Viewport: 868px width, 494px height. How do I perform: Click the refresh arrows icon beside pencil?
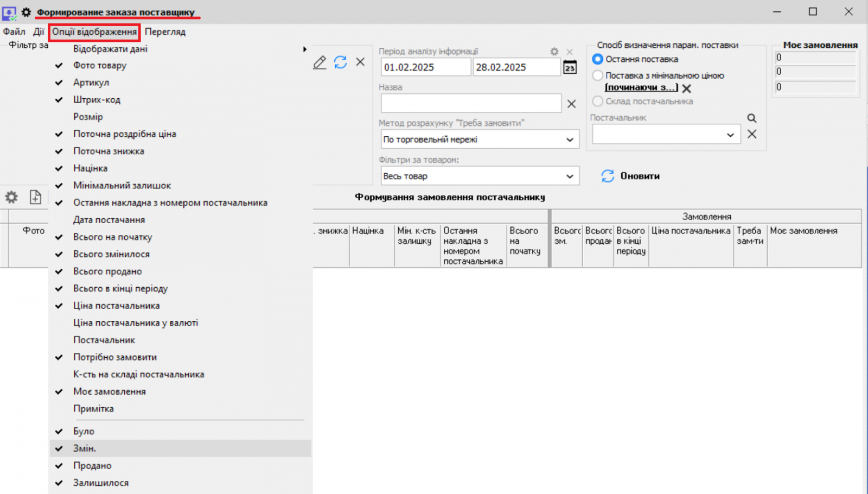click(x=340, y=62)
